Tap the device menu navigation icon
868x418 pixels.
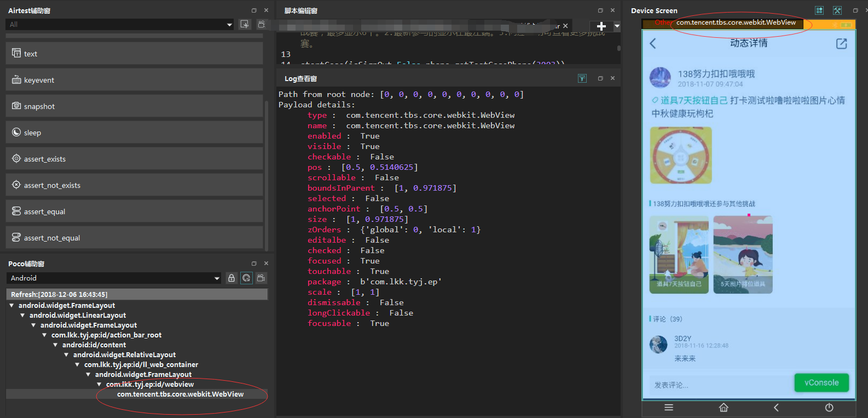[x=669, y=408]
